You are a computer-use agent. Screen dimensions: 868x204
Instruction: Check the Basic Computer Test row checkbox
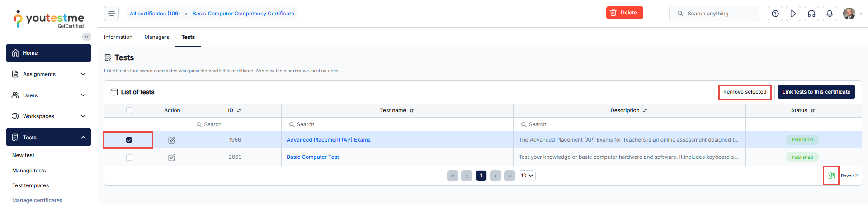[x=129, y=157]
